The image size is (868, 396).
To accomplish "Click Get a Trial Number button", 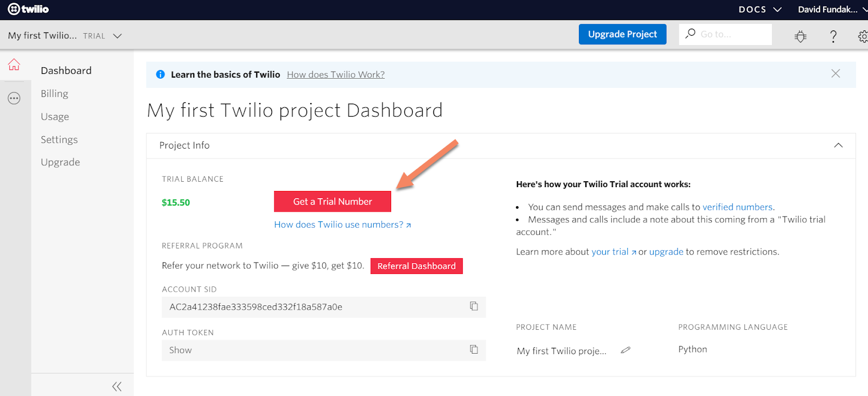I will click(333, 201).
